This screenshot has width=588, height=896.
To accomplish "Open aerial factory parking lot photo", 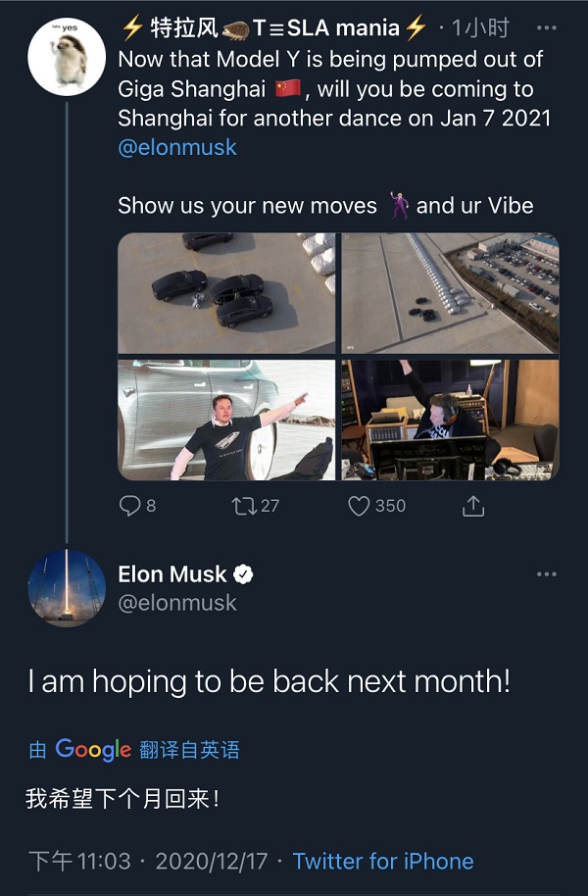I will (x=450, y=293).
